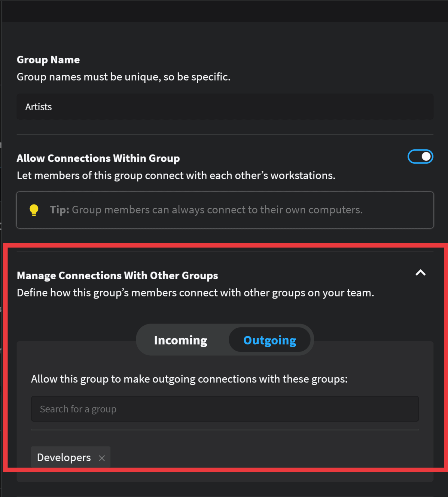Collapse Manage Connections section using chevron arrow
The image size is (448, 497).
point(420,273)
